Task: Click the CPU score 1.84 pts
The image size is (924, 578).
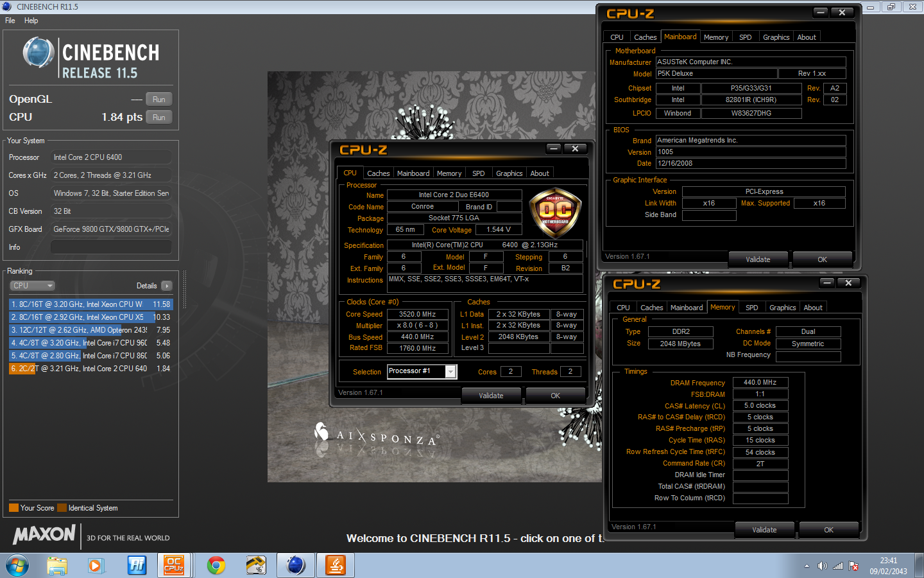Action: tap(122, 117)
